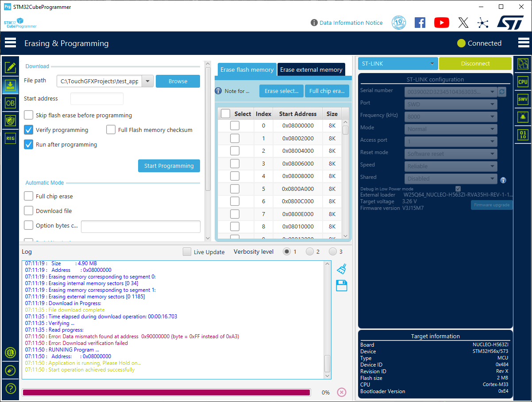The height and width of the screenshot is (402, 532).
Task: Select Erasing & Programming download icon
Action: pos(10,85)
